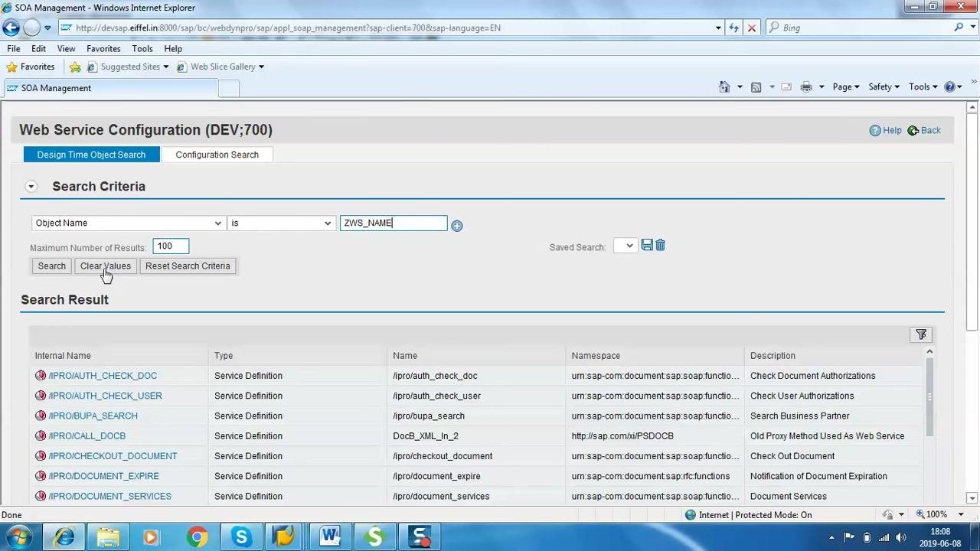Open Skype from the taskbar
Viewport: 980px width, 551px height.
pyautogui.click(x=241, y=537)
